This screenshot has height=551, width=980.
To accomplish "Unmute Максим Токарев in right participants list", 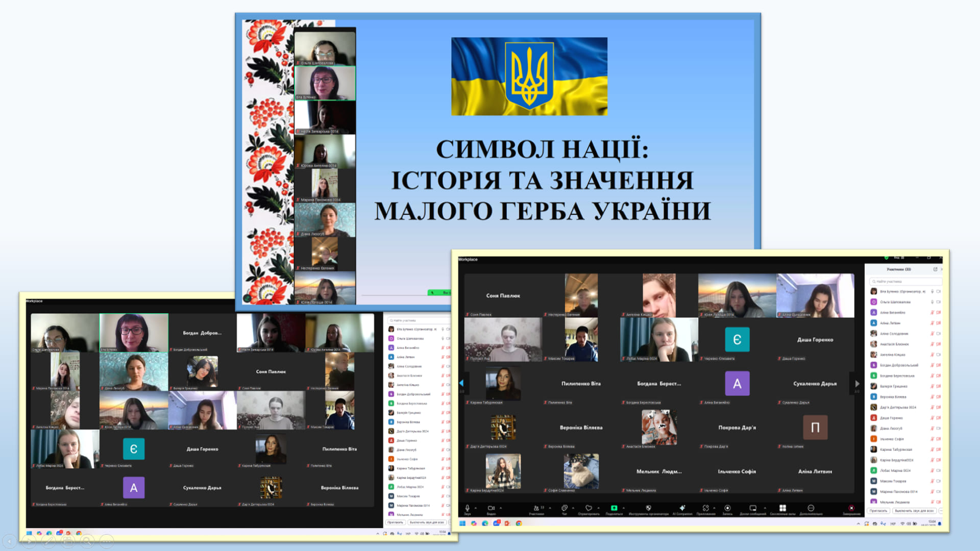I will (932, 481).
